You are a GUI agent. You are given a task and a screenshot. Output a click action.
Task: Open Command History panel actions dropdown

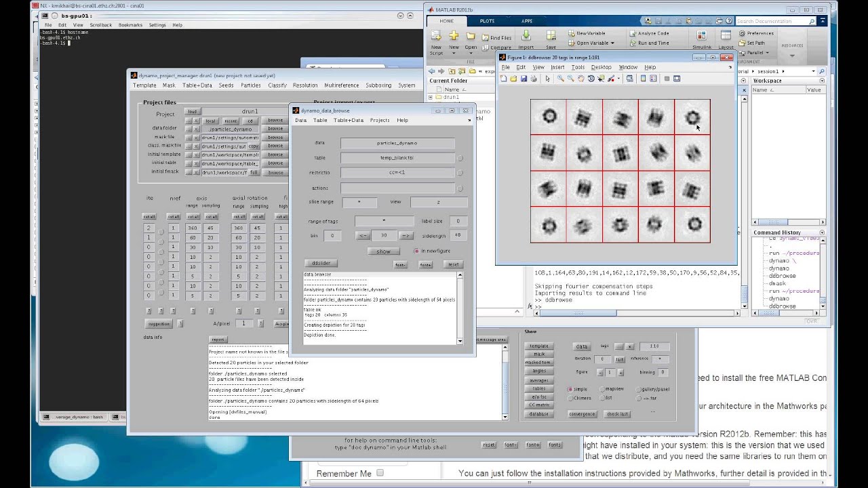[822, 232]
